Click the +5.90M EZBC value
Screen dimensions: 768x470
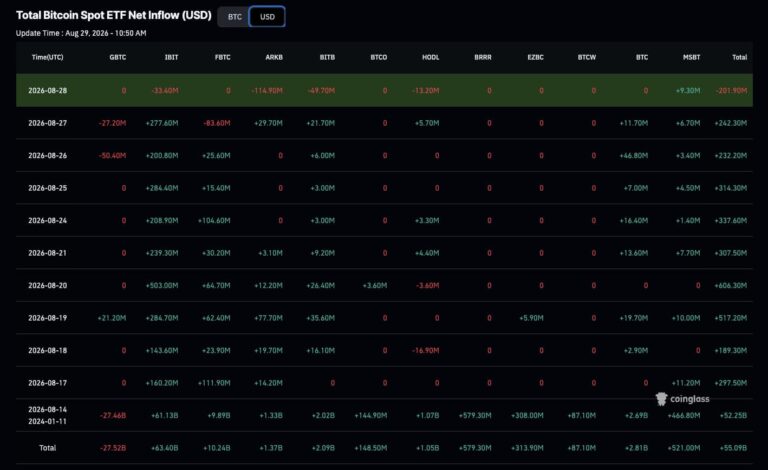click(x=531, y=318)
